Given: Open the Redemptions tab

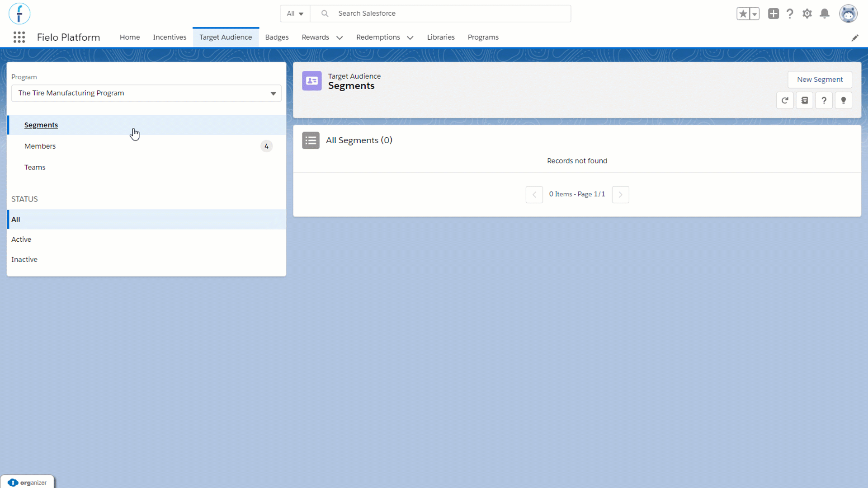Looking at the screenshot, I should pyautogui.click(x=378, y=37).
